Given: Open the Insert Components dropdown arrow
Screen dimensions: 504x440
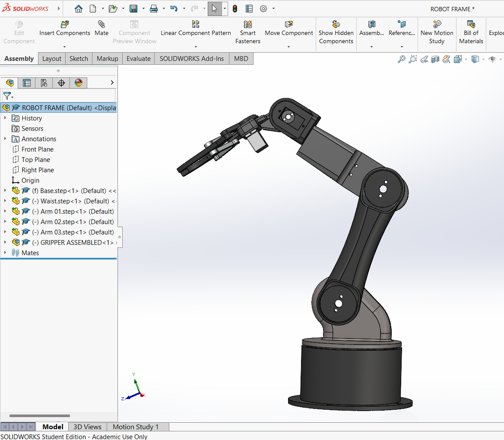Looking at the screenshot, I should click(64, 47).
